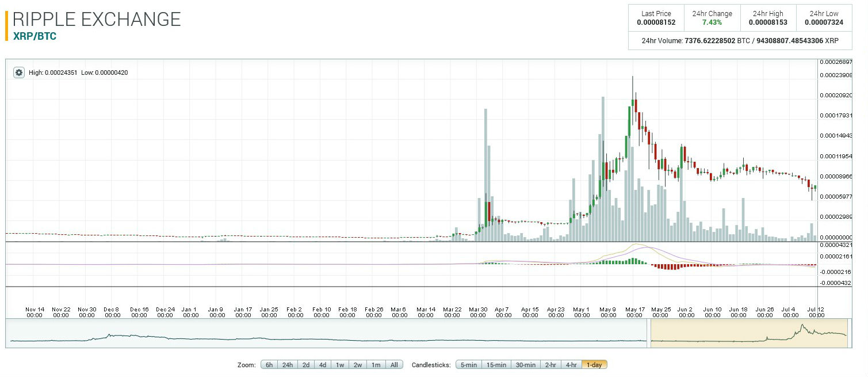The width and height of the screenshot is (868, 377).
Task: Set zoom to 24h
Action: 288,365
